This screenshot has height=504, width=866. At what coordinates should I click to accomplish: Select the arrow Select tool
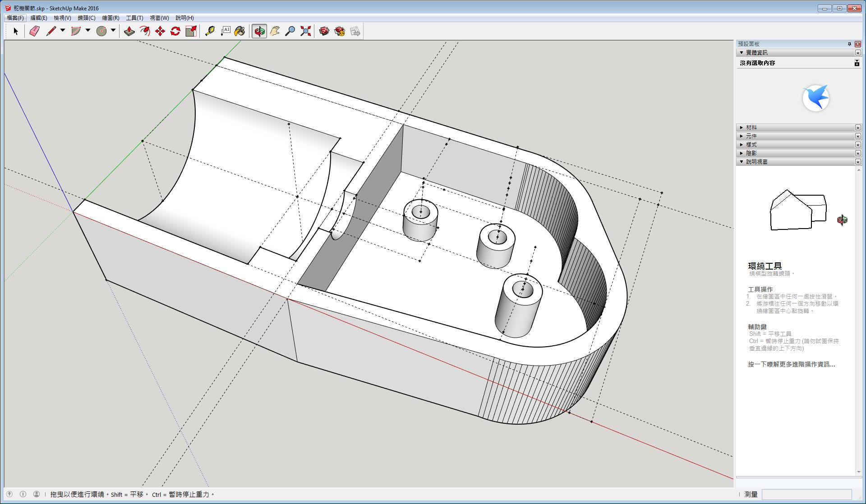[x=16, y=31]
